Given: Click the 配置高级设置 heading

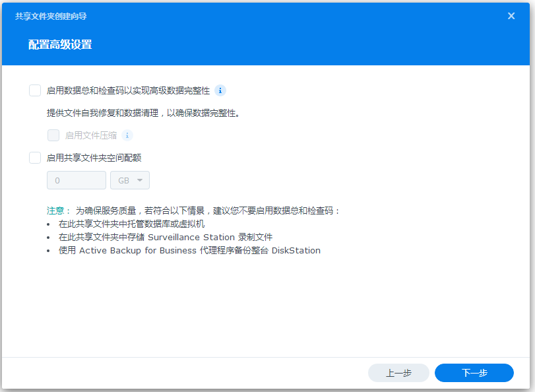Looking at the screenshot, I should [60, 45].
